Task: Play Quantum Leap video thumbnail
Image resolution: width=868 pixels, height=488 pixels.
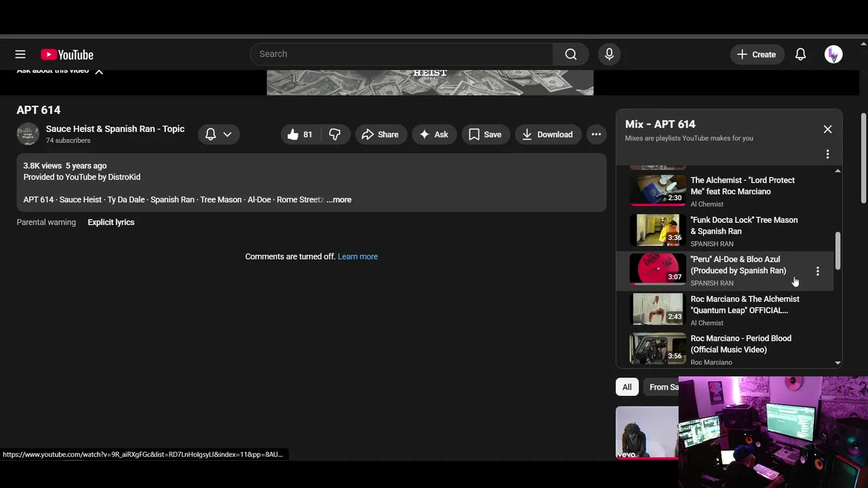Action: coord(658,309)
